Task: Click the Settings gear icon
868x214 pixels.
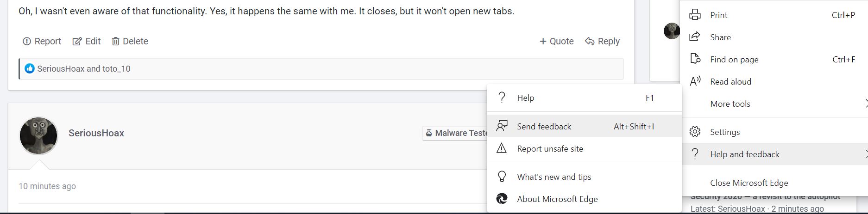Action: click(x=695, y=132)
